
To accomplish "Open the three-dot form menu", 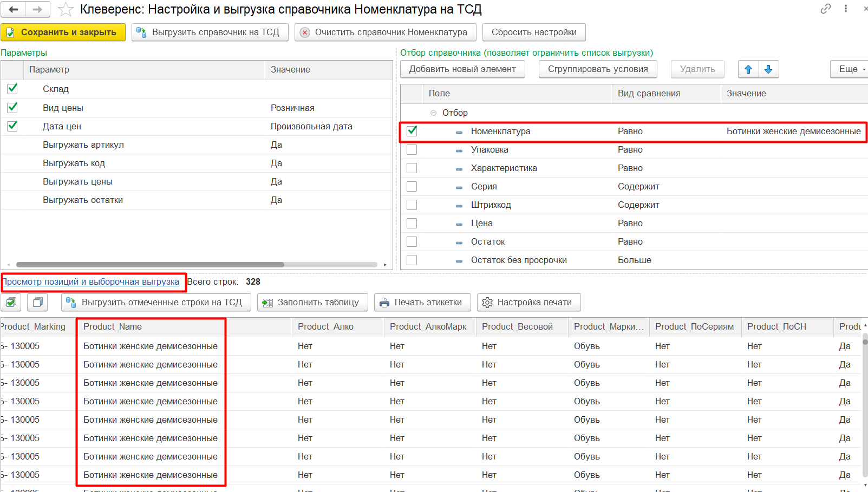I will pyautogui.click(x=846, y=9).
